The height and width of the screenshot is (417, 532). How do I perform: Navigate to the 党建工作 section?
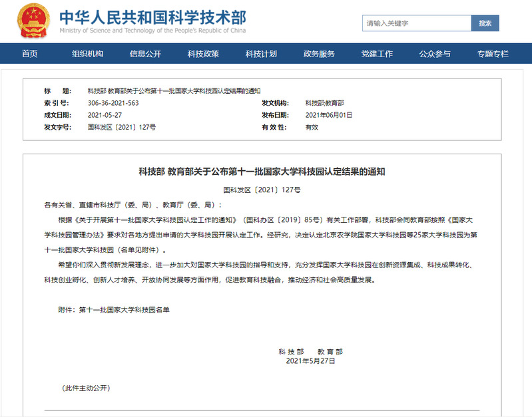coord(377,54)
